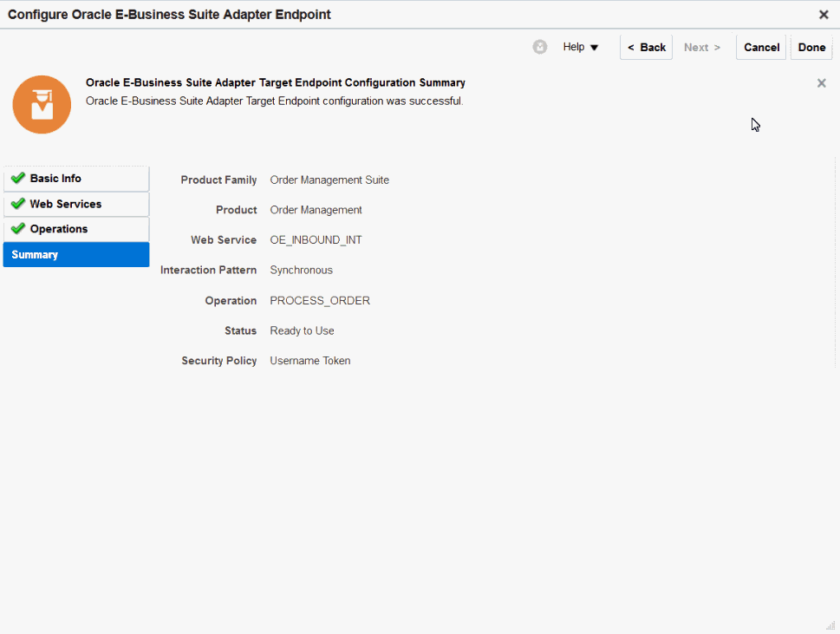The image size is (840, 634).
Task: Go back with the Back button
Action: 646,47
